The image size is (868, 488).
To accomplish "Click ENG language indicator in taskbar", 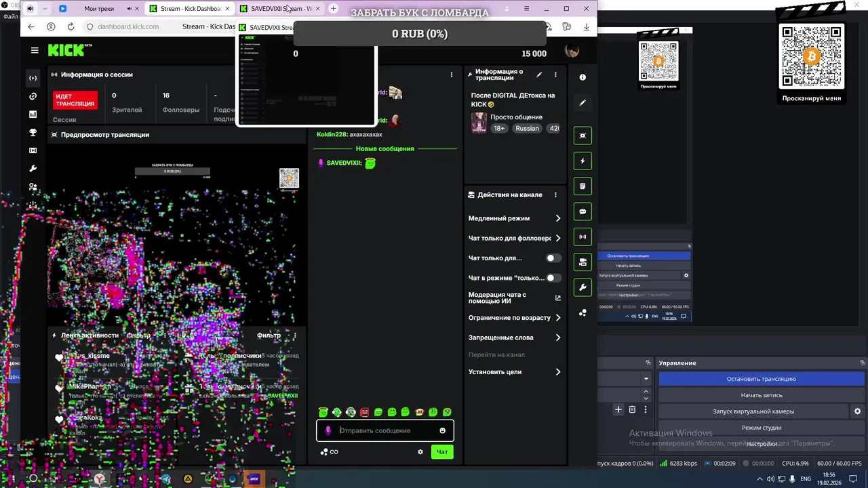I will click(806, 479).
